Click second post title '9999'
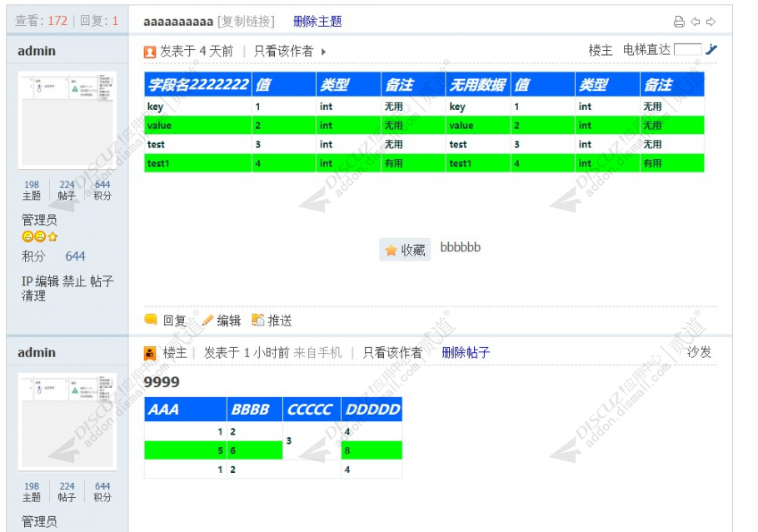This screenshot has height=532, width=758. 162,382
